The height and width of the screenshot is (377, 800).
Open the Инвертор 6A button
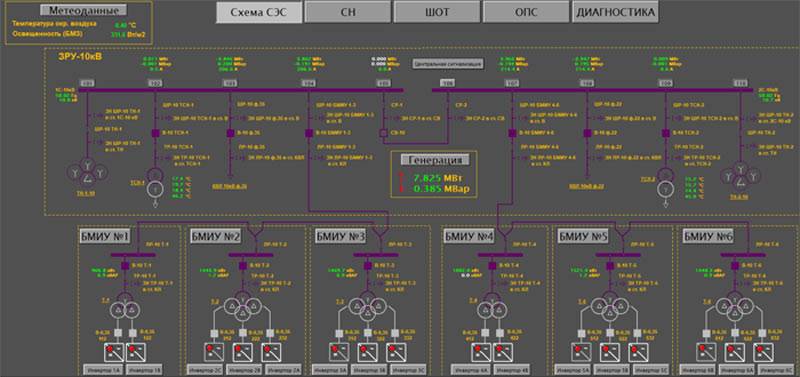736,369
